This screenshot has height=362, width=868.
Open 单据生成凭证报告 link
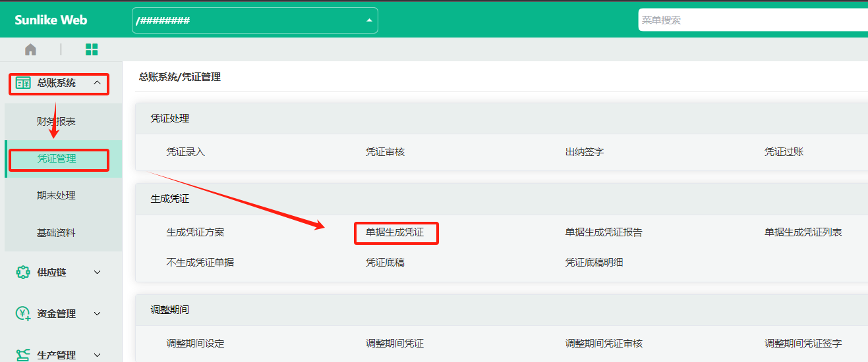[x=604, y=232]
